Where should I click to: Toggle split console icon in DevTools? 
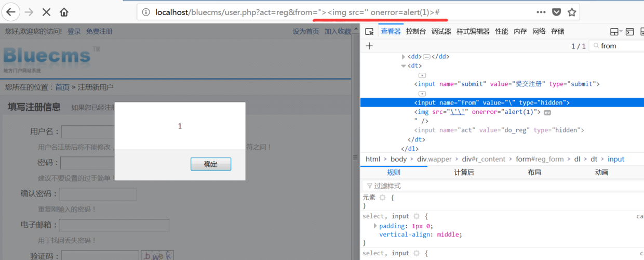click(629, 32)
